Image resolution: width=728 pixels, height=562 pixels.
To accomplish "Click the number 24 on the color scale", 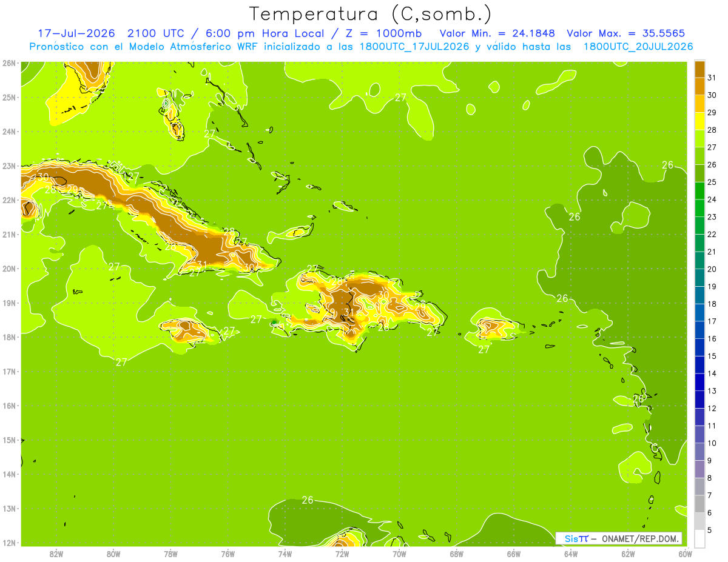I will (x=712, y=199).
